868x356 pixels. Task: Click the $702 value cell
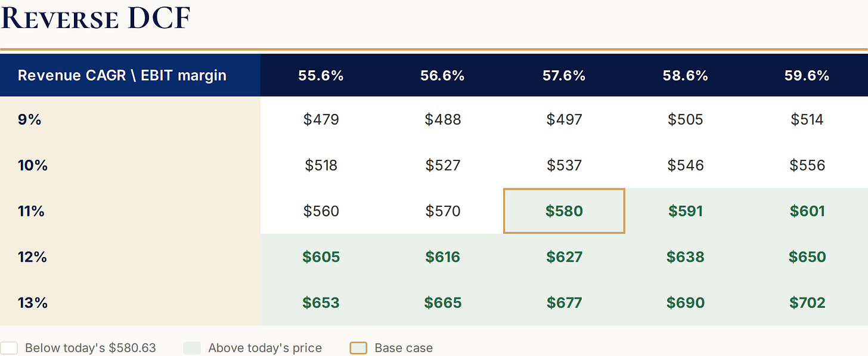(807, 303)
